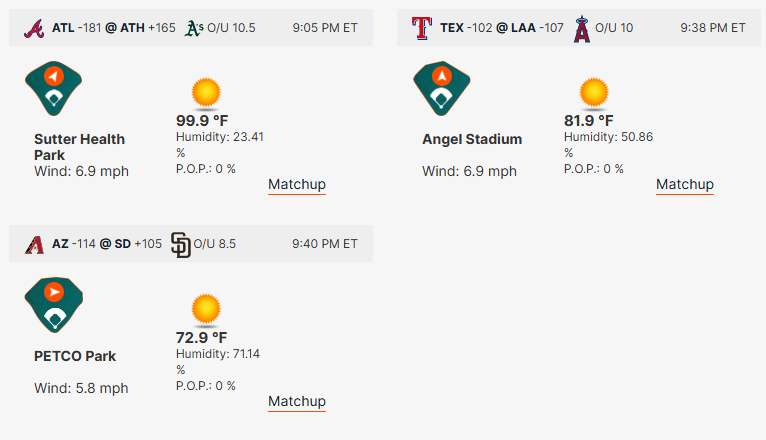Click the ATL -181 @ ATH +165 header text

(114, 28)
